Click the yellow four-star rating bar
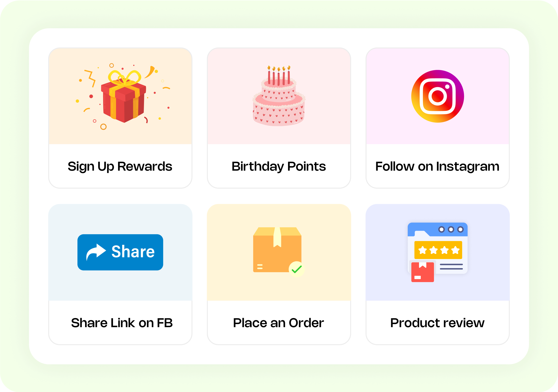This screenshot has width=558, height=392. coord(438,250)
